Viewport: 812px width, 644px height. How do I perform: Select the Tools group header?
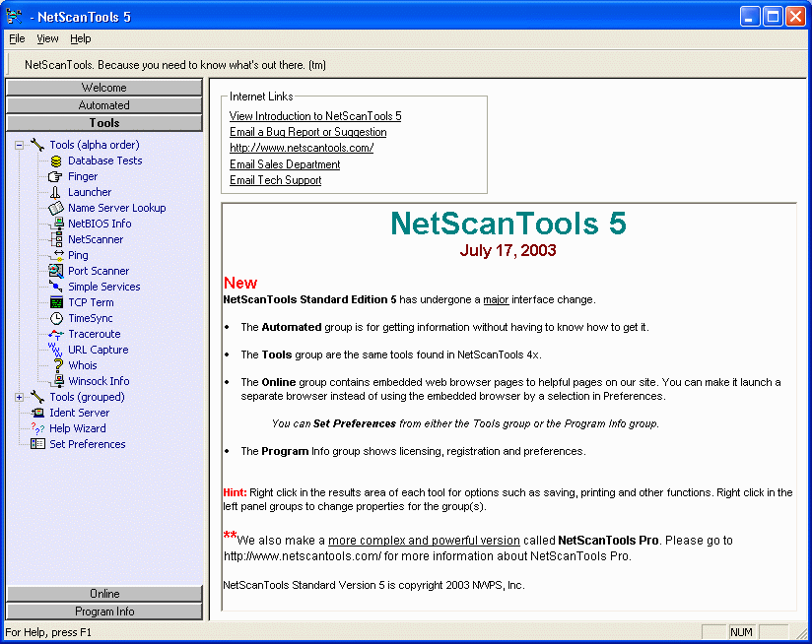click(104, 122)
